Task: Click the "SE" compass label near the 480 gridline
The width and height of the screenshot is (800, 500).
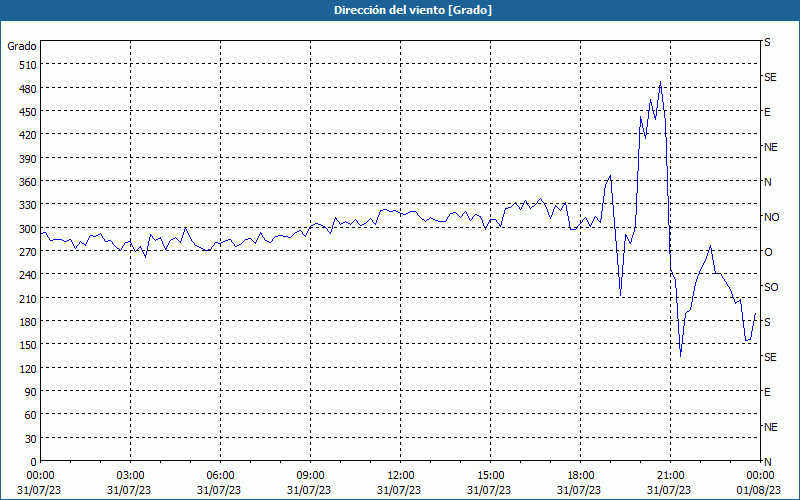Action: pos(770,77)
